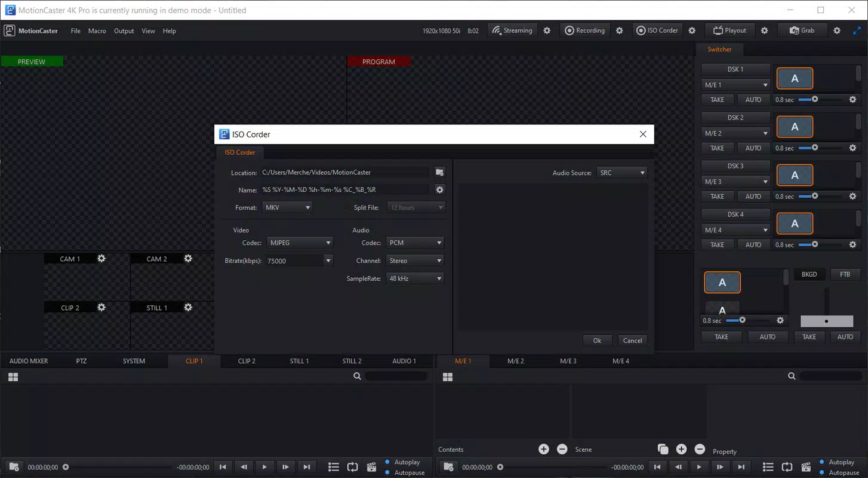The height and width of the screenshot is (478, 868).
Task: Switch M/E 1 panel to grid view
Action: click(x=448, y=376)
